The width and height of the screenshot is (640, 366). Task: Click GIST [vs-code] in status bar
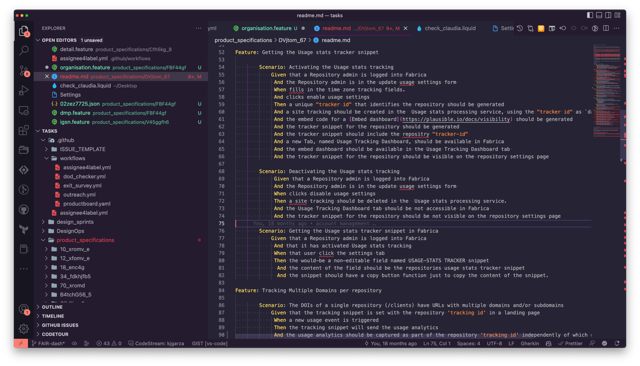pos(210,344)
